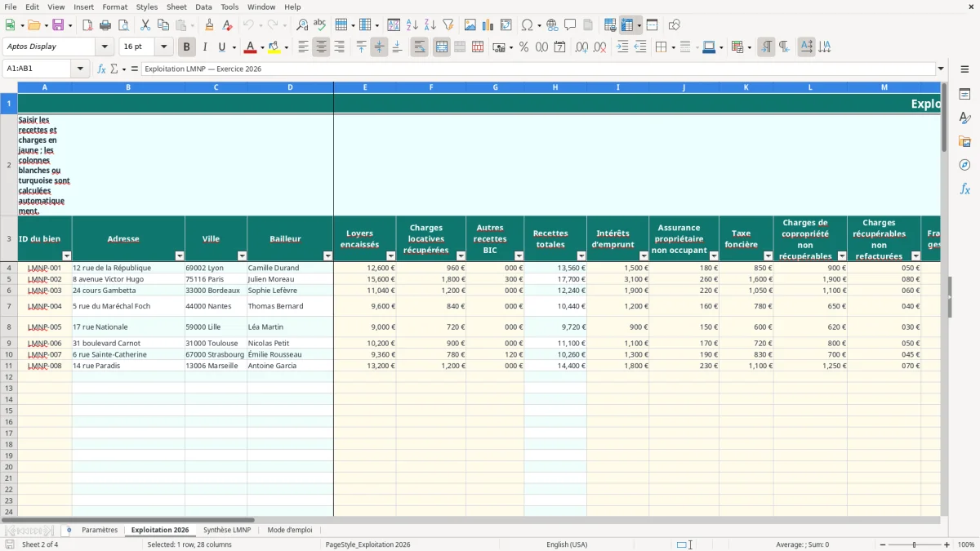Image resolution: width=980 pixels, height=551 pixels.
Task: Insert an image
Action: (470, 25)
